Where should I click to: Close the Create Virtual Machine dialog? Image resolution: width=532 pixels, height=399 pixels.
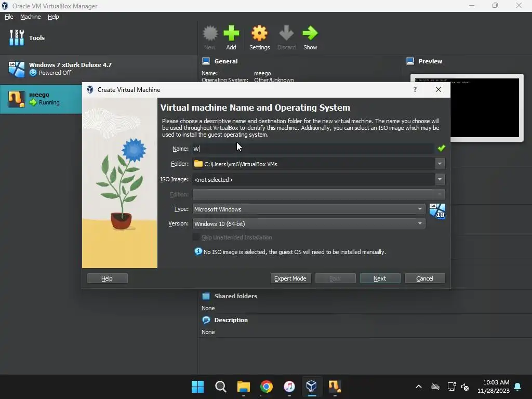[438, 89]
